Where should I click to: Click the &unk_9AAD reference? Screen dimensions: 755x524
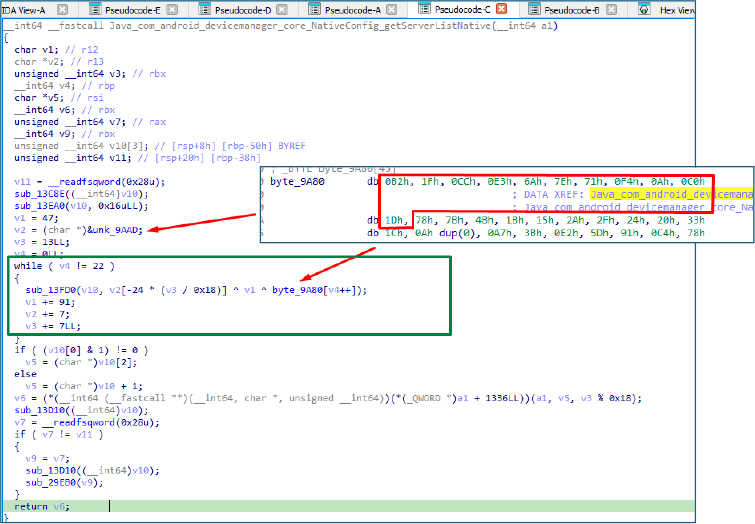pos(126,229)
